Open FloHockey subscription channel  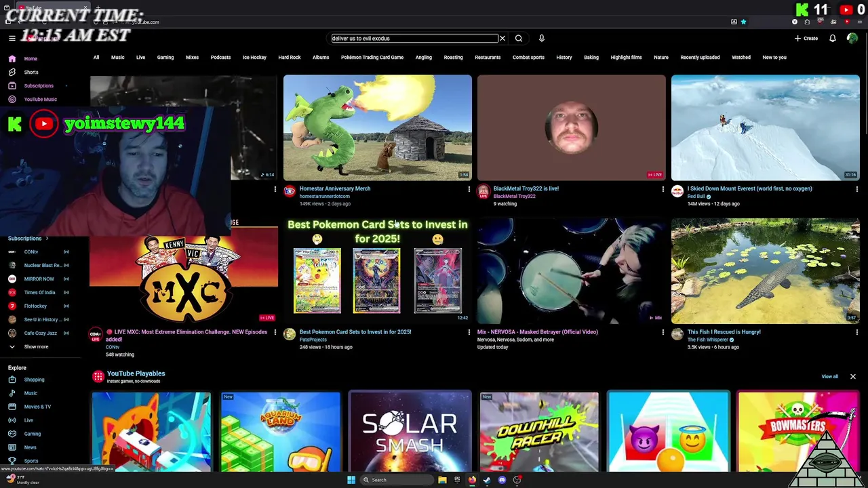click(x=35, y=306)
